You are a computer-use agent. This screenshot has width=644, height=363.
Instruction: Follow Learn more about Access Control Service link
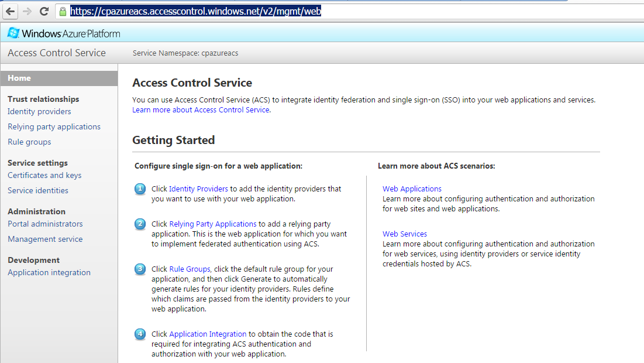pos(201,109)
